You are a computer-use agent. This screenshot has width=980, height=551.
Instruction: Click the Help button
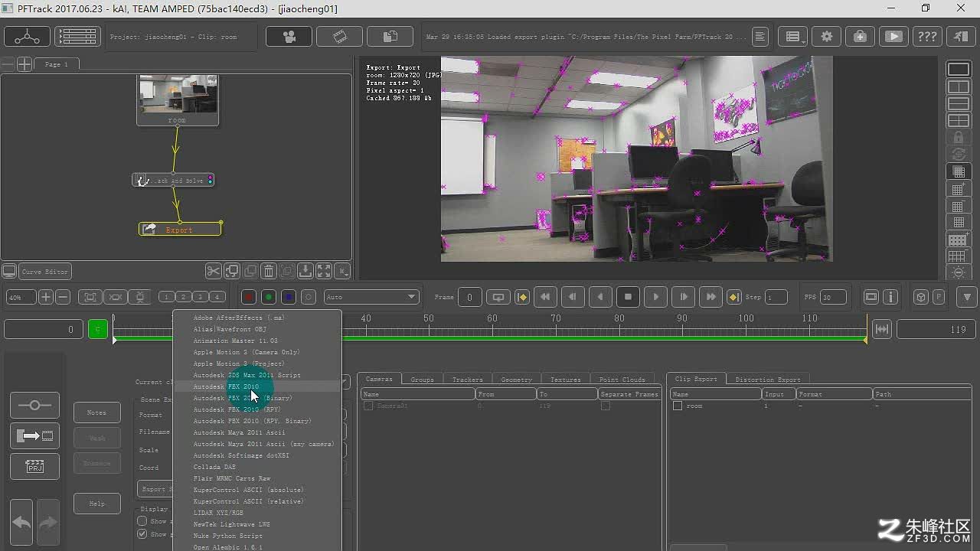tap(96, 504)
